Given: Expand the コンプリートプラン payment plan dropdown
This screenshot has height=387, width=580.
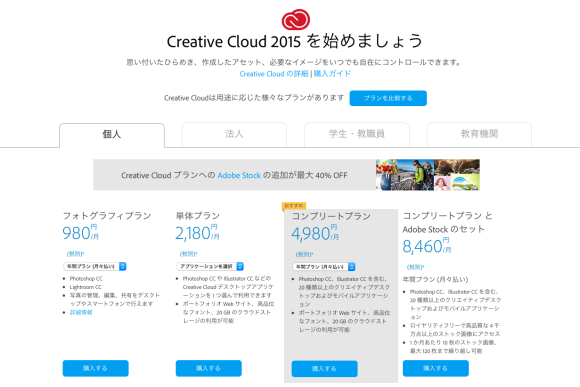Looking at the screenshot, I should coord(324,267).
